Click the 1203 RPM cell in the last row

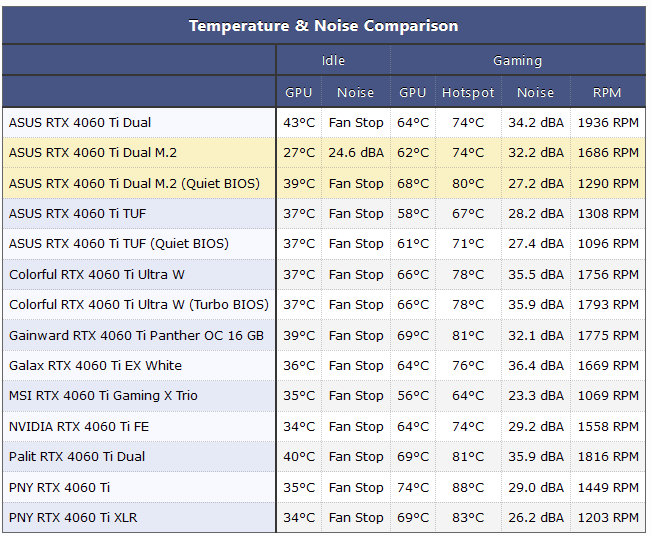coord(608,518)
